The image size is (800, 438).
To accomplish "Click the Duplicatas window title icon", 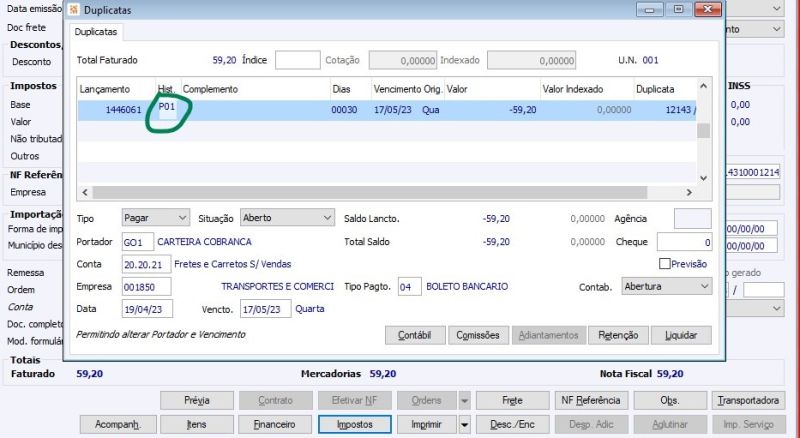I will pyautogui.click(x=74, y=10).
